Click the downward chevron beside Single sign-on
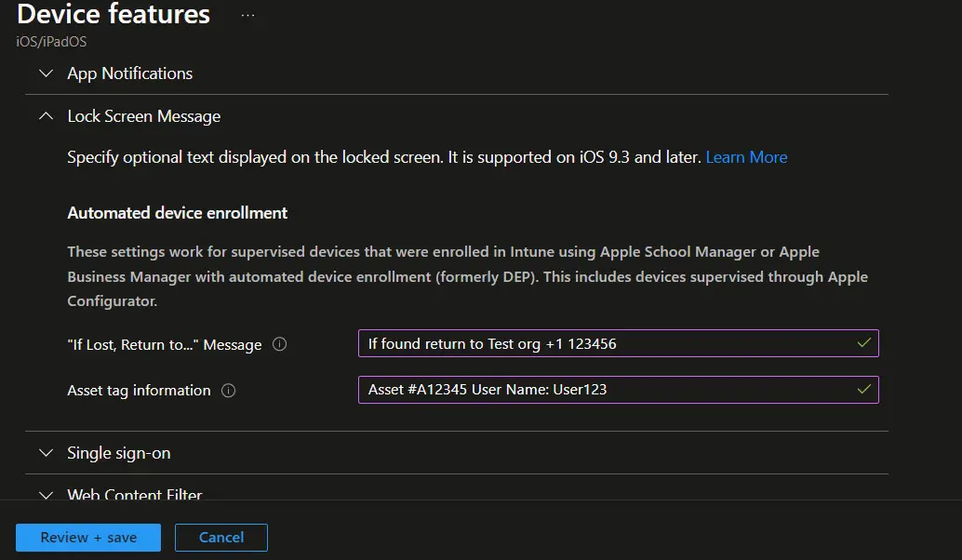Viewport: 962px width, 560px height. click(x=46, y=453)
